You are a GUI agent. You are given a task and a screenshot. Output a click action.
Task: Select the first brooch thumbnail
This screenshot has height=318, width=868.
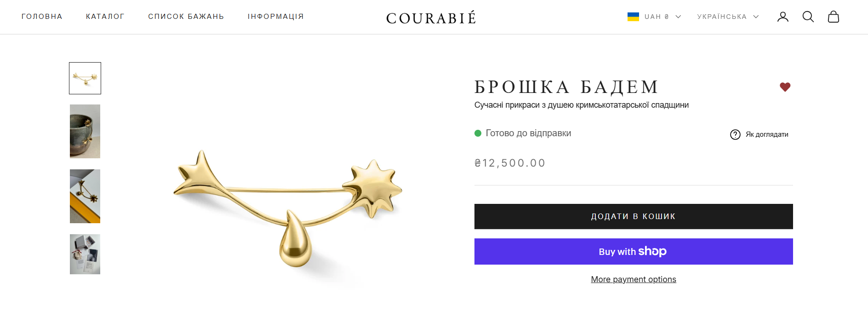click(85, 78)
